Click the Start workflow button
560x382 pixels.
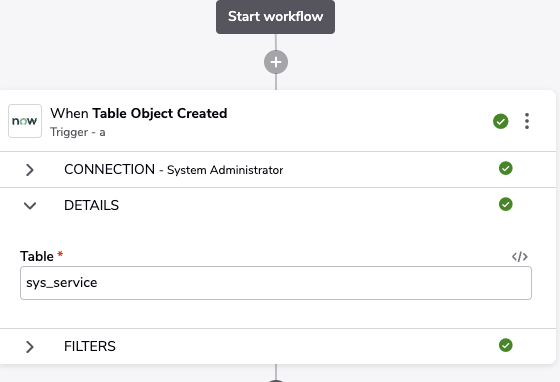[275, 17]
